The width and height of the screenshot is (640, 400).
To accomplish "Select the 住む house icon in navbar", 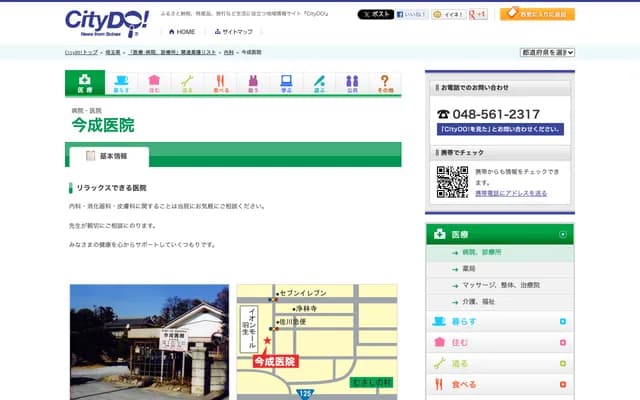I will 154,83.
